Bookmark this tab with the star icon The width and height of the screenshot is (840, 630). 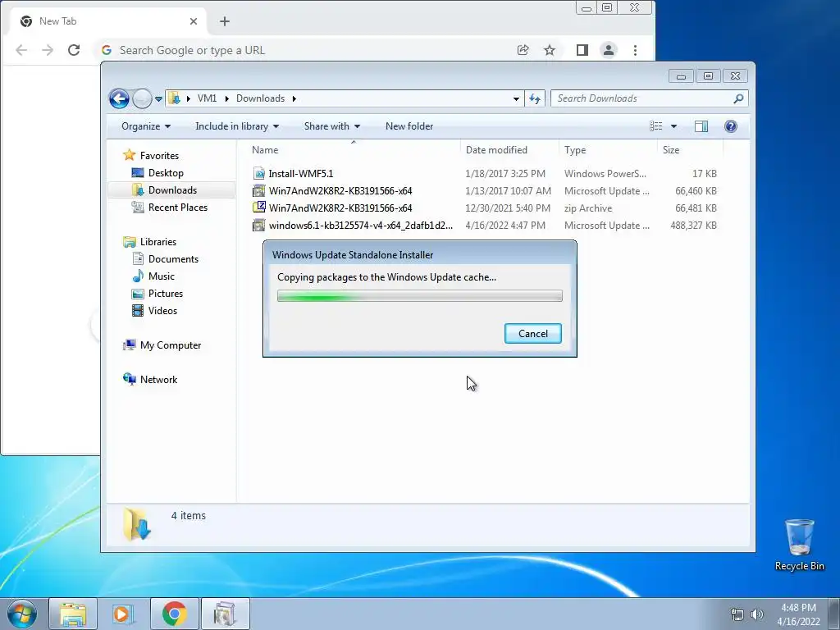click(x=549, y=50)
